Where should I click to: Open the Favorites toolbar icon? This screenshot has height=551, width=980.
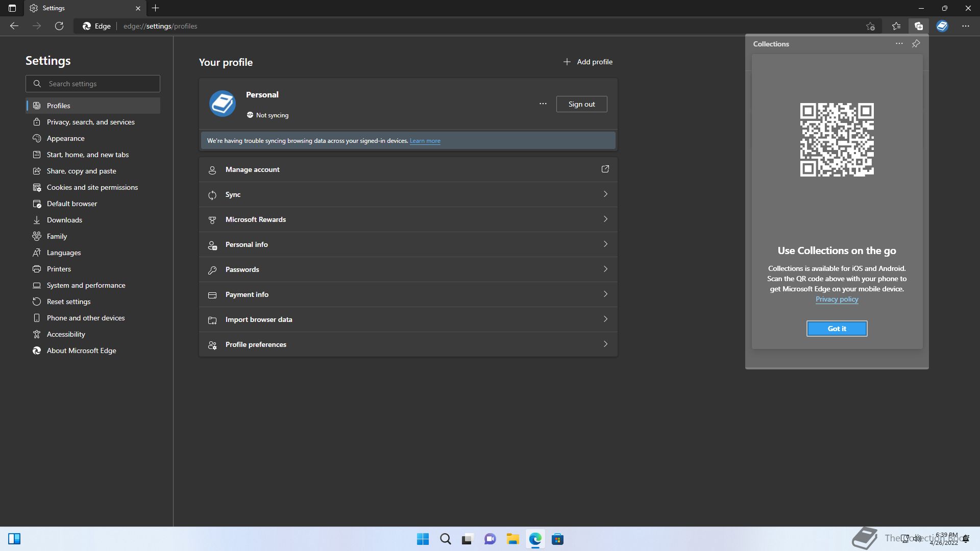[896, 26]
